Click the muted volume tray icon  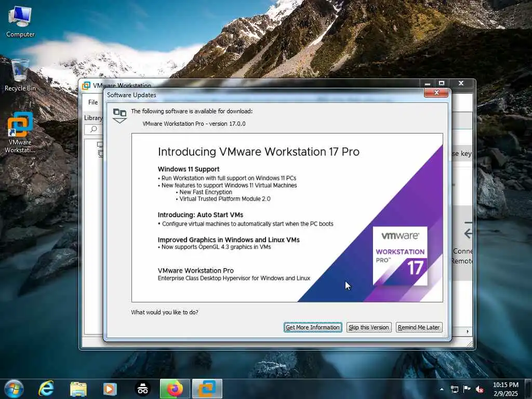480,389
